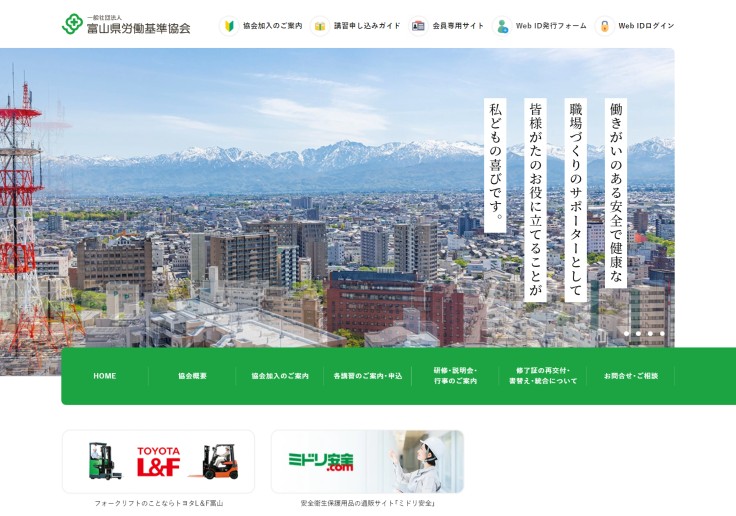Open the 各講習のご案内・申込 menu item
The width and height of the screenshot is (736, 516).
pos(368,376)
